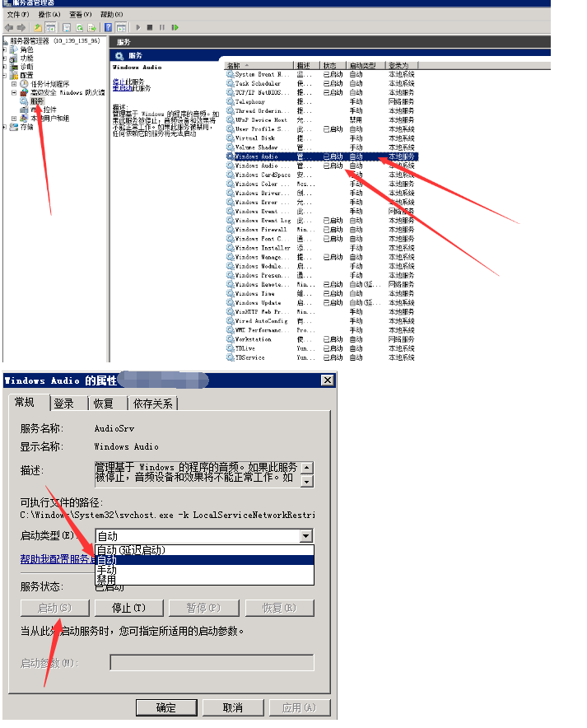Image resolution: width=587 pixels, height=728 pixels.
Task: Click the Back arrow in the toolbar
Action: coord(8,27)
